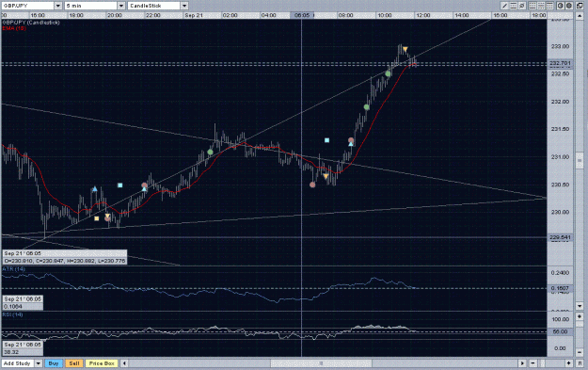Click the 06:05 highlighted time label
Viewport: 588px width, 370px height.
coord(302,15)
